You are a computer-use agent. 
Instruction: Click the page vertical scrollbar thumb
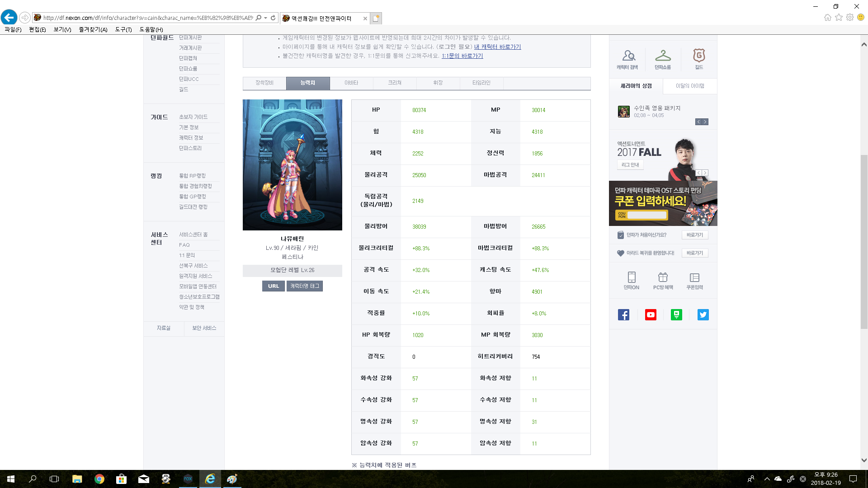(864, 242)
